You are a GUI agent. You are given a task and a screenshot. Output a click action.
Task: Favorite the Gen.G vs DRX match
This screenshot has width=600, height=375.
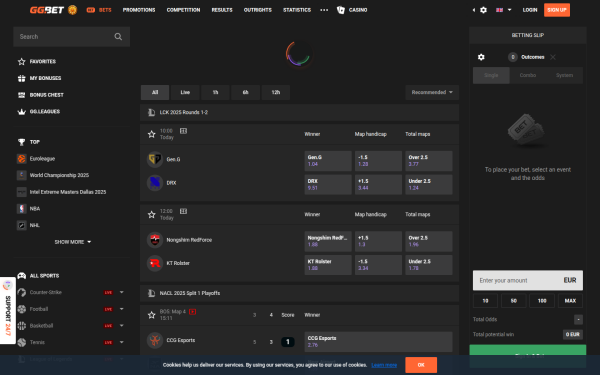coord(152,134)
